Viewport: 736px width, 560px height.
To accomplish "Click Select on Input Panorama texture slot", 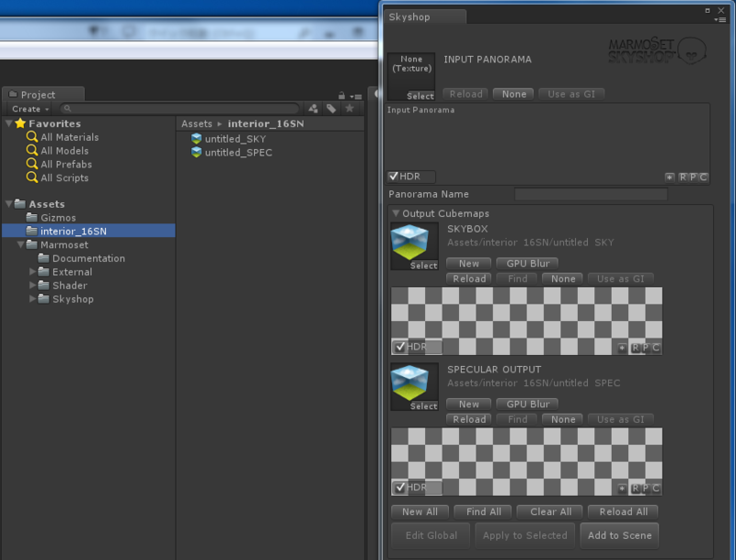I will click(x=420, y=97).
